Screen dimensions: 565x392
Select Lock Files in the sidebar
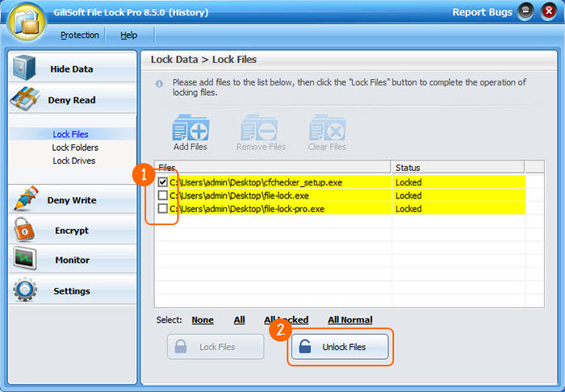(x=71, y=134)
